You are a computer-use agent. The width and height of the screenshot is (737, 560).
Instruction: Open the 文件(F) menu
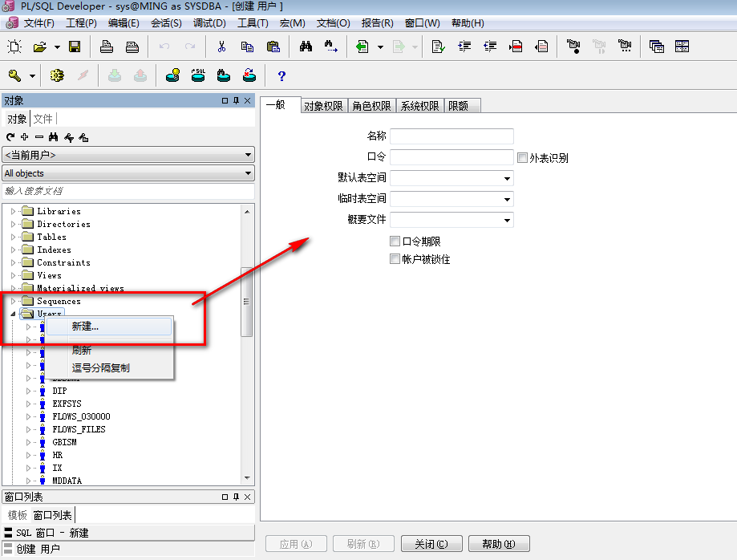tap(39, 23)
